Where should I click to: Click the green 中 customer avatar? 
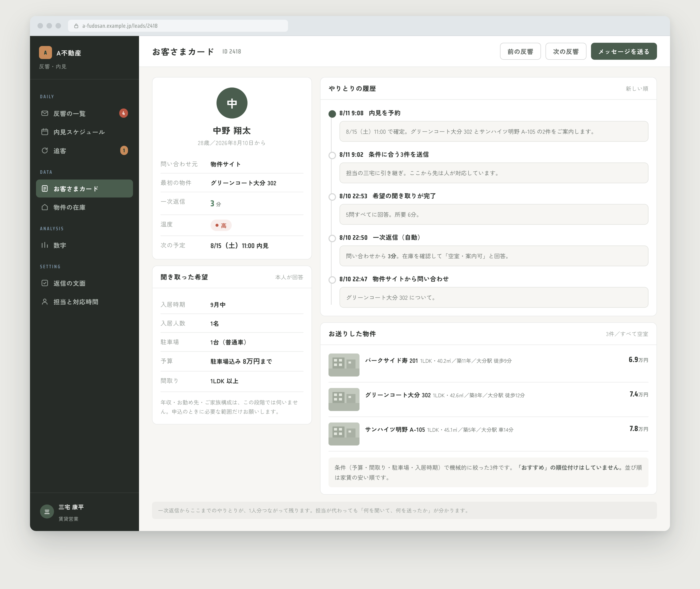[x=232, y=103]
